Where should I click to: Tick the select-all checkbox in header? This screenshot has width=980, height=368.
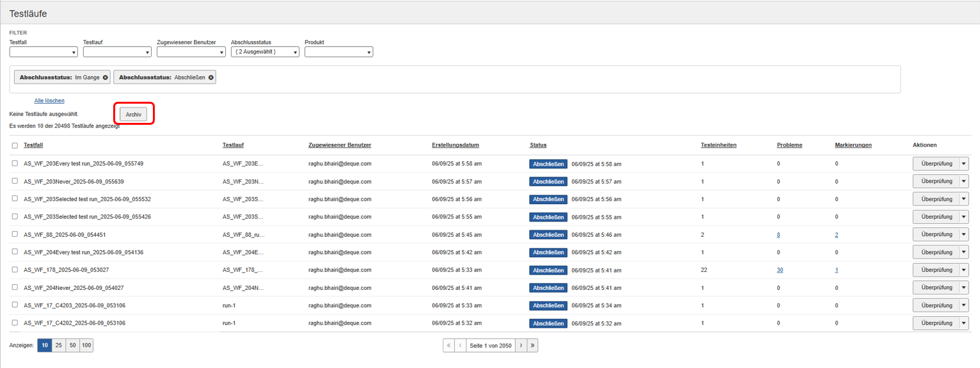click(x=15, y=145)
